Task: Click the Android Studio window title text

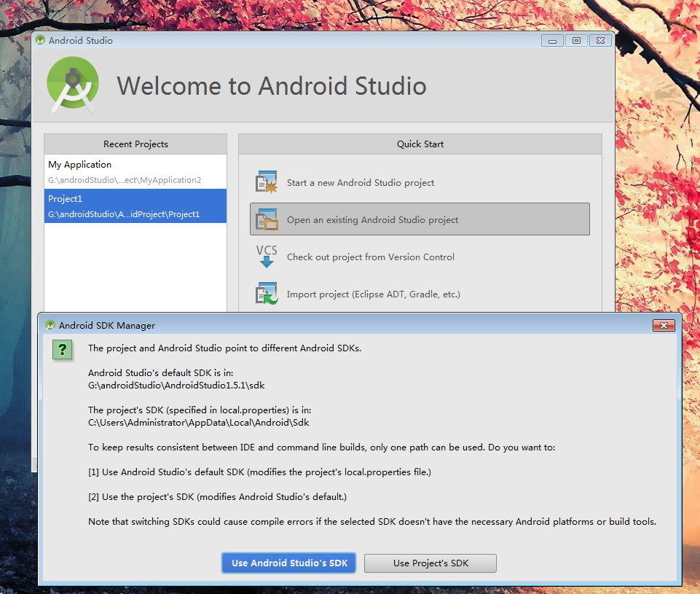Action: pyautogui.click(x=81, y=41)
